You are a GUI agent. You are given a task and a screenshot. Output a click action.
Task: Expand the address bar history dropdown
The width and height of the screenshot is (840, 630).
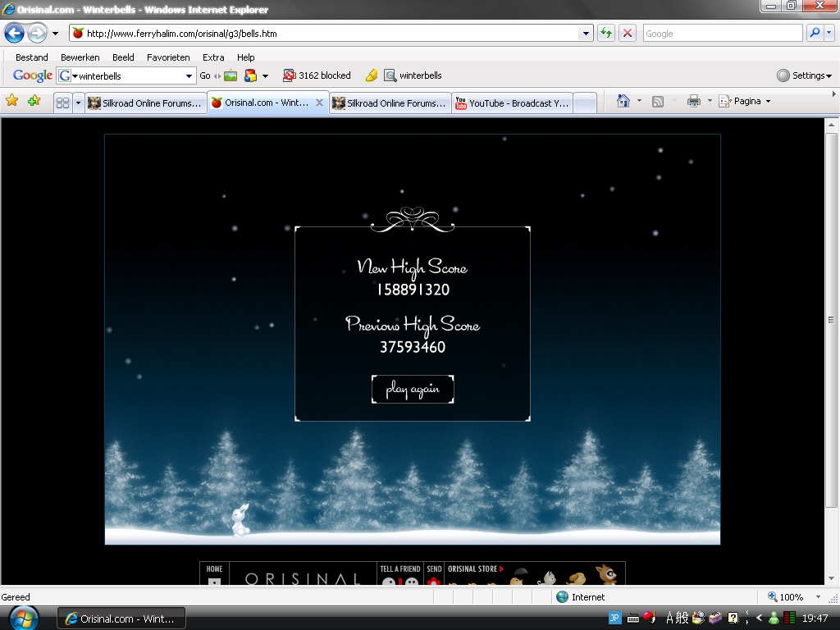[586, 33]
